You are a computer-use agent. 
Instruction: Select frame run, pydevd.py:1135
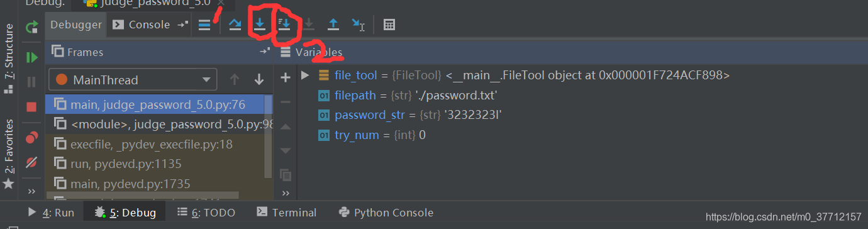(x=155, y=164)
